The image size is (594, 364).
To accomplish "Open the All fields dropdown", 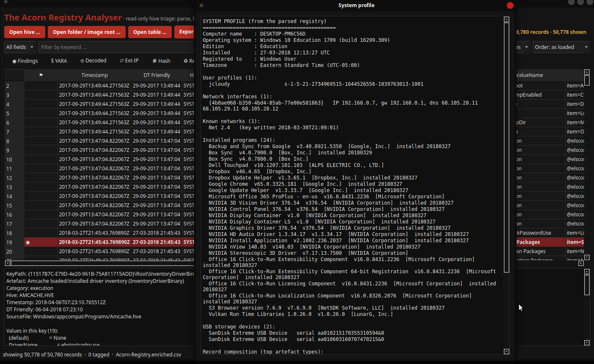I will pos(20,47).
